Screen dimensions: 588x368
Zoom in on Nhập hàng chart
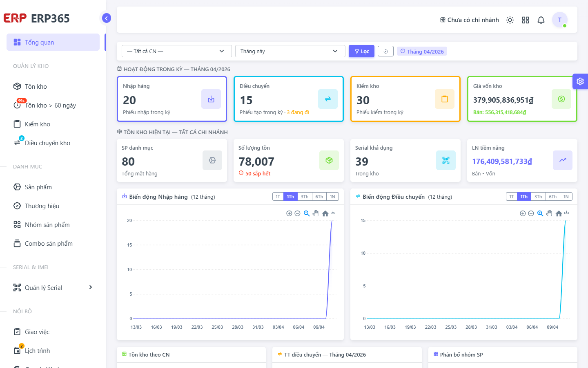(289, 213)
